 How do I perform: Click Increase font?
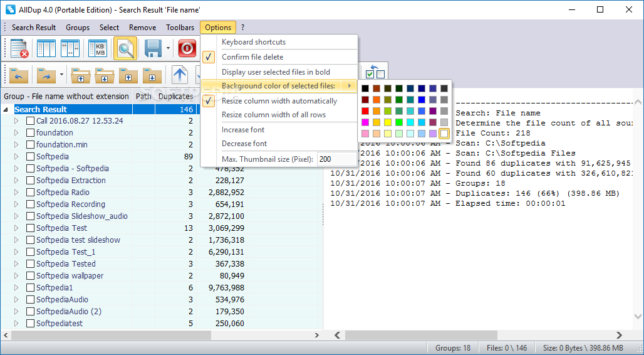tap(279, 130)
